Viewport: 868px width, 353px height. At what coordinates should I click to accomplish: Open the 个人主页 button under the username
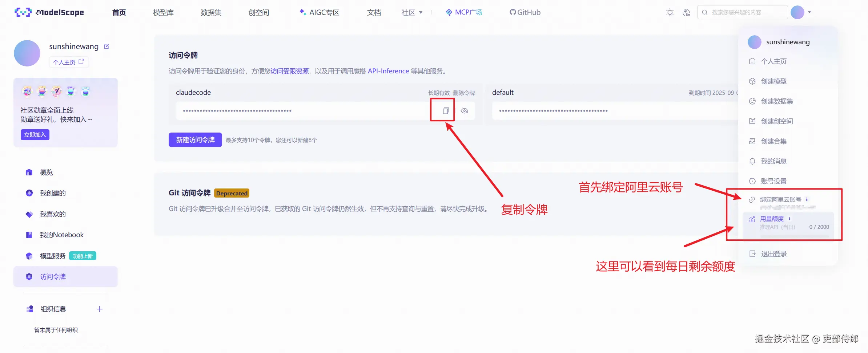69,62
